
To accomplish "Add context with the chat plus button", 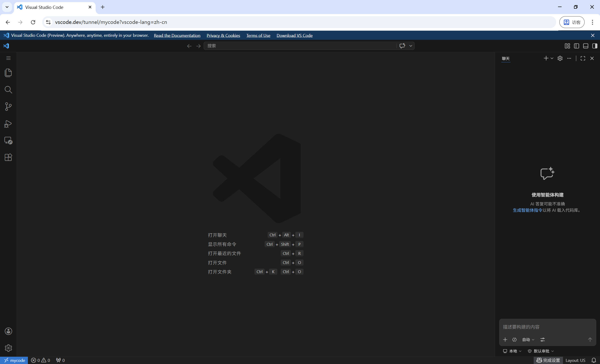I will [505, 339].
